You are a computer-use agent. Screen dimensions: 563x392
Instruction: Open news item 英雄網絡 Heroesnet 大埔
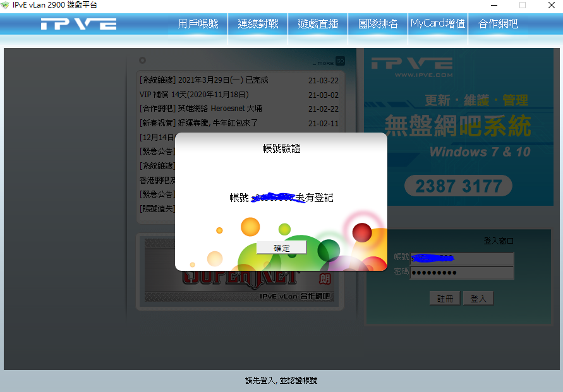(x=200, y=109)
